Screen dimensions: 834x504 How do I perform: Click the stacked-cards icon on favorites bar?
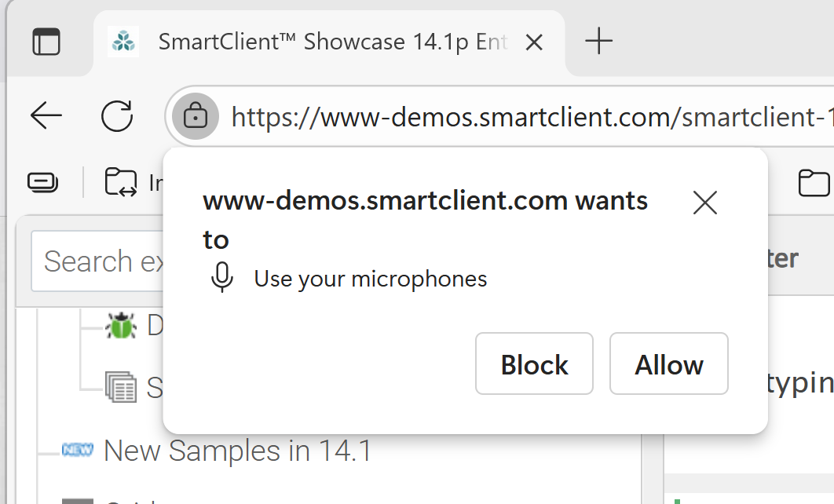point(43,183)
